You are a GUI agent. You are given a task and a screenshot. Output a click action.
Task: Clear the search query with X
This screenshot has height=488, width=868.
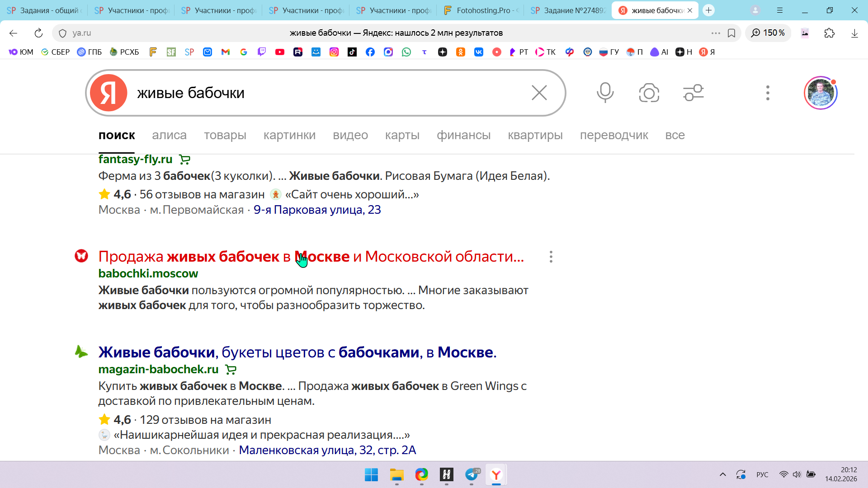tap(539, 93)
